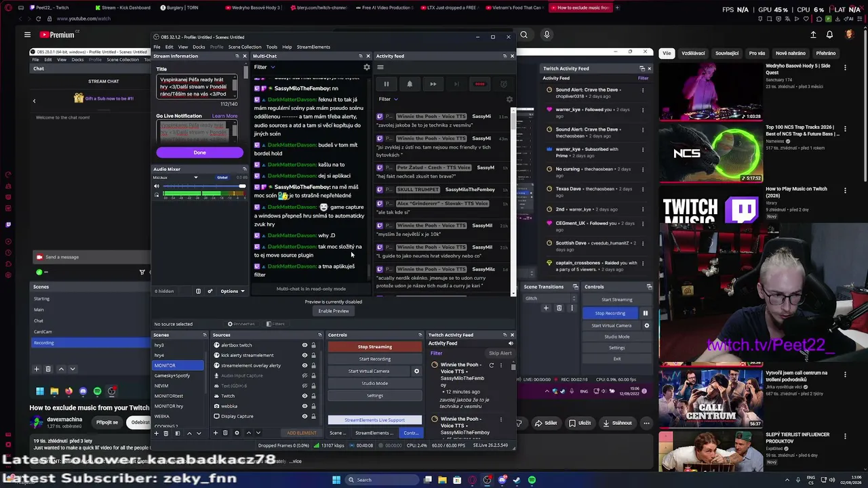This screenshot has height=488, width=868.
Task: Move the selected source down
Action: coord(258,433)
